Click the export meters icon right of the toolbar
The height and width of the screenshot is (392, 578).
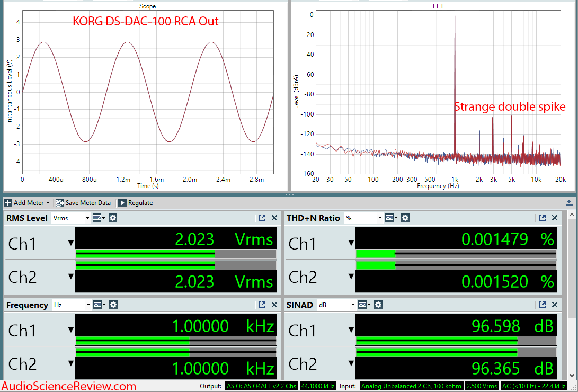[x=569, y=203]
